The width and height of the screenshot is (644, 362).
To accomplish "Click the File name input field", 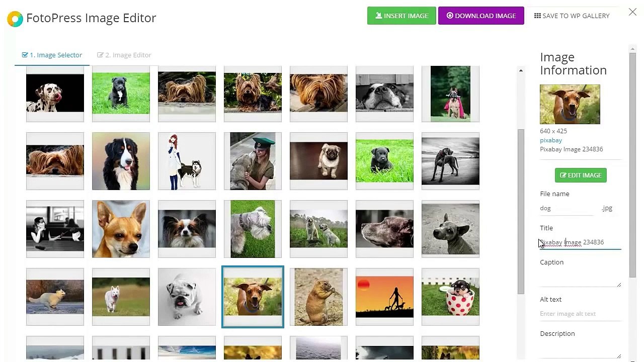I will (x=567, y=208).
